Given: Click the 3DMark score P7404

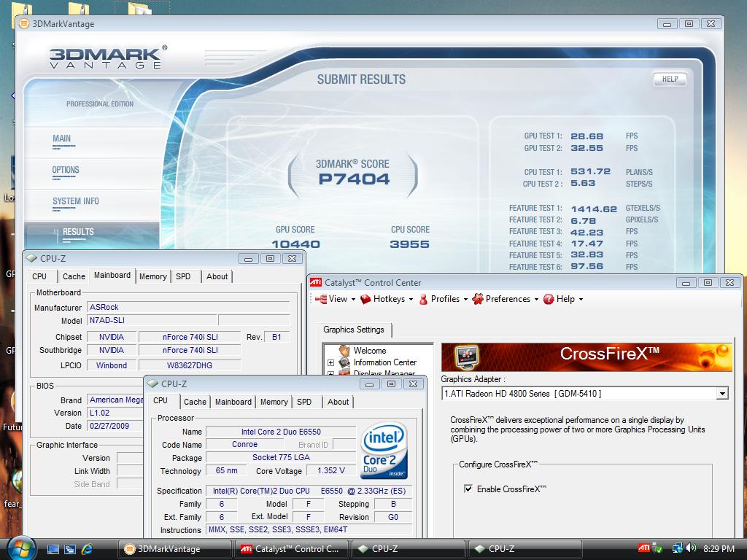Looking at the screenshot, I should click(354, 179).
